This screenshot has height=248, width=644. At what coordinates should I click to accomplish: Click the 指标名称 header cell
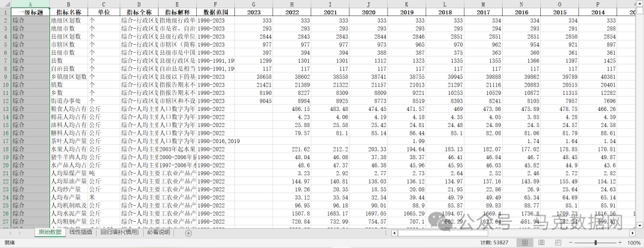(69, 13)
